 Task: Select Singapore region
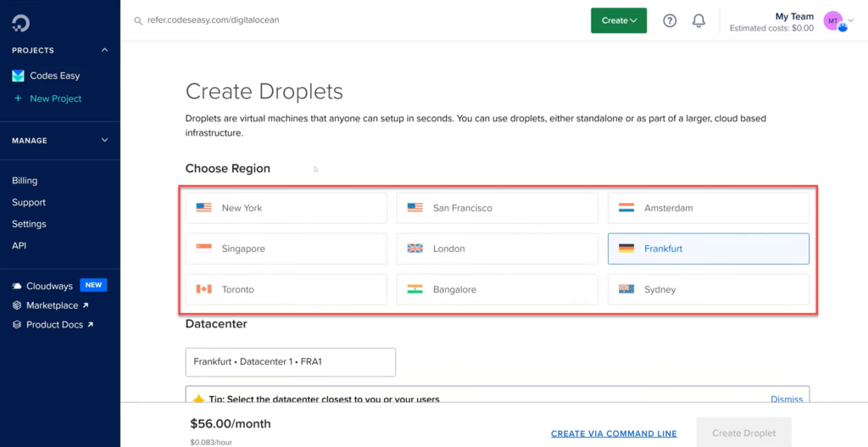click(287, 249)
